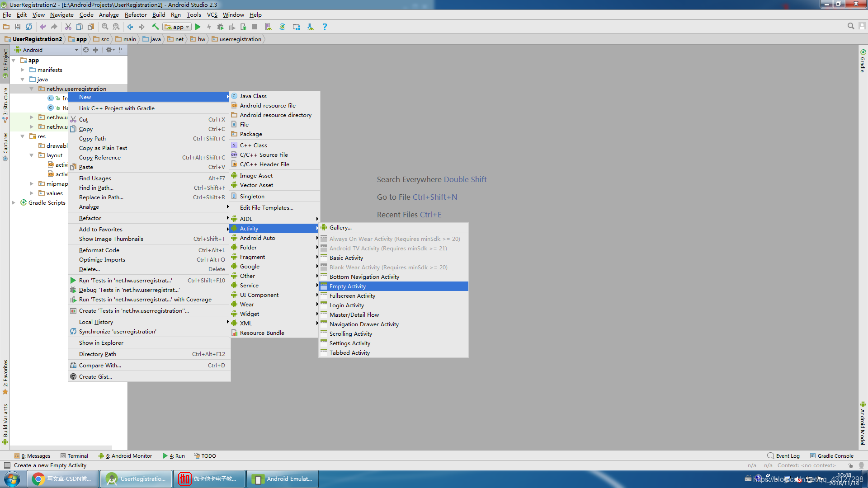Screen dimensions: 868x488
Task: Expand the values tree node
Action: (x=32, y=193)
